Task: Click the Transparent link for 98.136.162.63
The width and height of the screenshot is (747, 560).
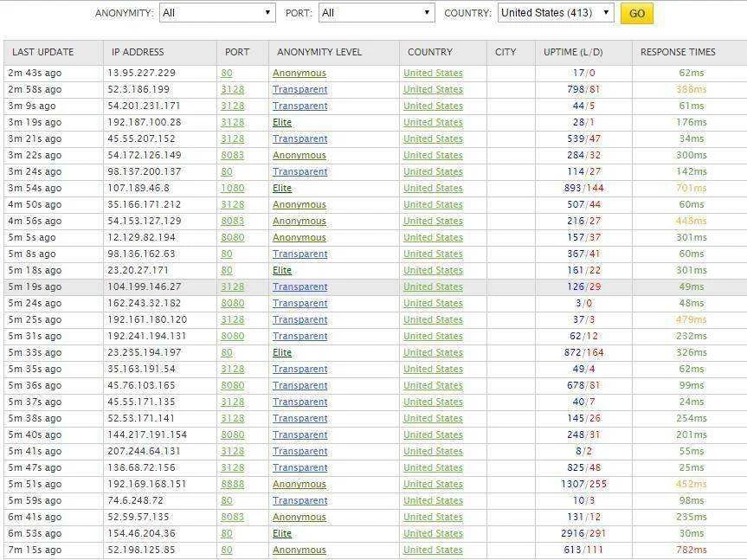Action: [x=299, y=254]
